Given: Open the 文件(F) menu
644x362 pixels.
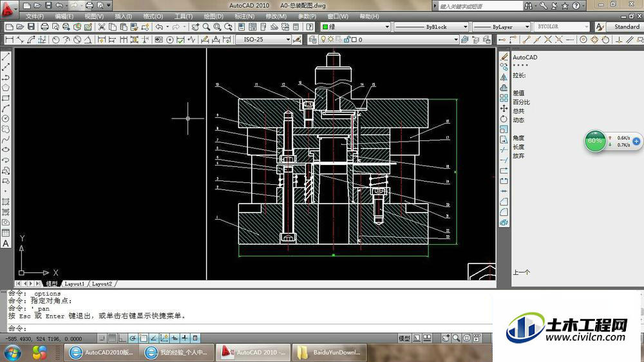Looking at the screenshot, I should (x=35, y=17).
